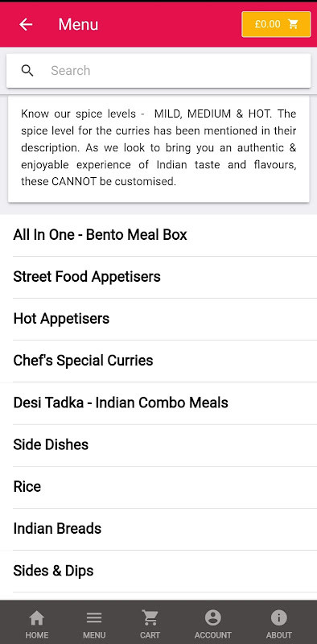Open the Hot Appetisers category
The image size is (317, 644).
(158, 319)
